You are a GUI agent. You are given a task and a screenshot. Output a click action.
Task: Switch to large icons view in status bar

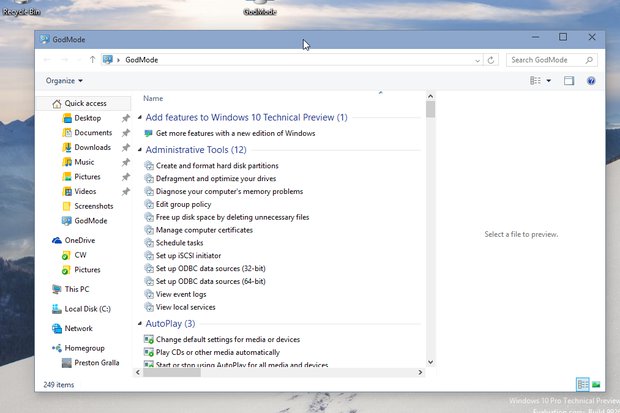(x=596, y=385)
